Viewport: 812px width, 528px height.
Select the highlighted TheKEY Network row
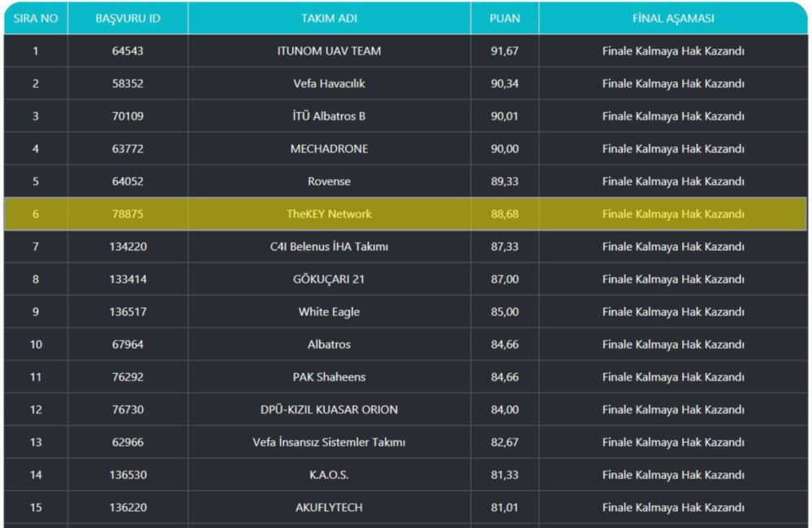[329, 214]
